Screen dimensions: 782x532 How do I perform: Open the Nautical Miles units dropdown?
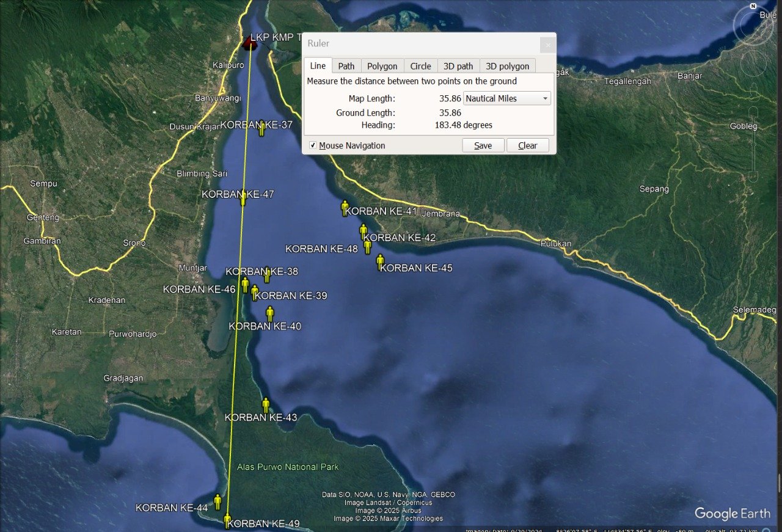(x=507, y=98)
